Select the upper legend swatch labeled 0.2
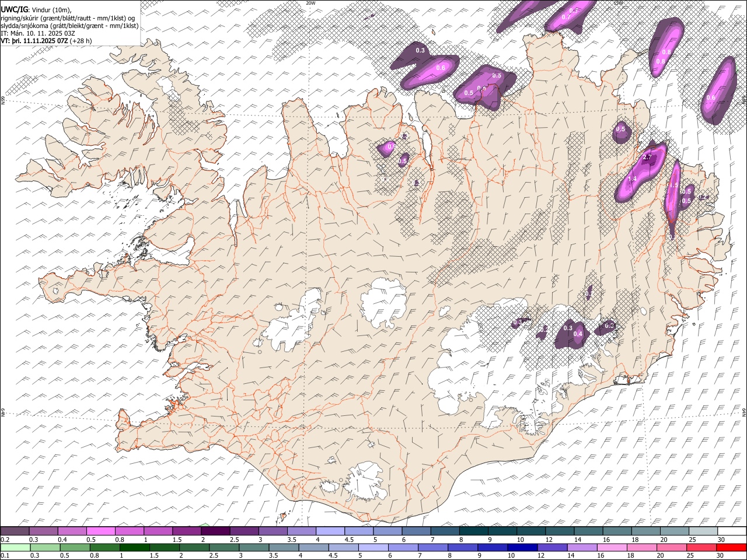Image resolution: width=747 pixels, height=560 pixels. tap(15, 531)
